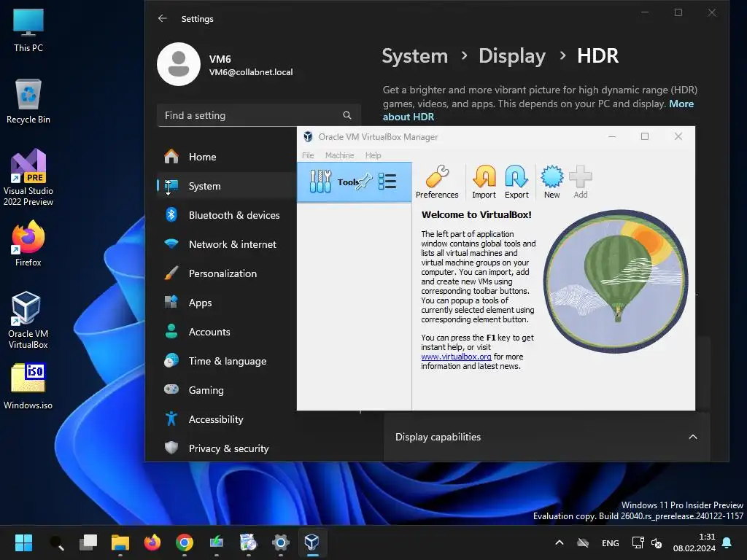Open VirtualBox Preferences wrench icon
747x560 pixels.
click(x=437, y=182)
